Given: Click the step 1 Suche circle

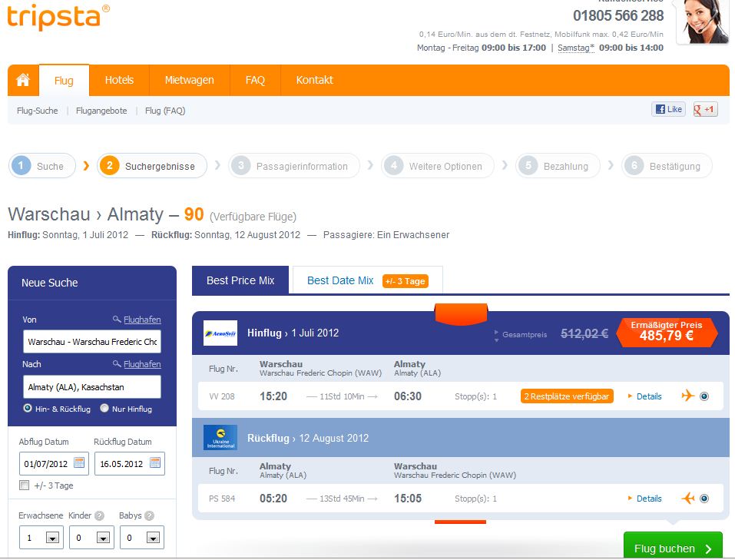Looking at the screenshot, I should [x=21, y=166].
